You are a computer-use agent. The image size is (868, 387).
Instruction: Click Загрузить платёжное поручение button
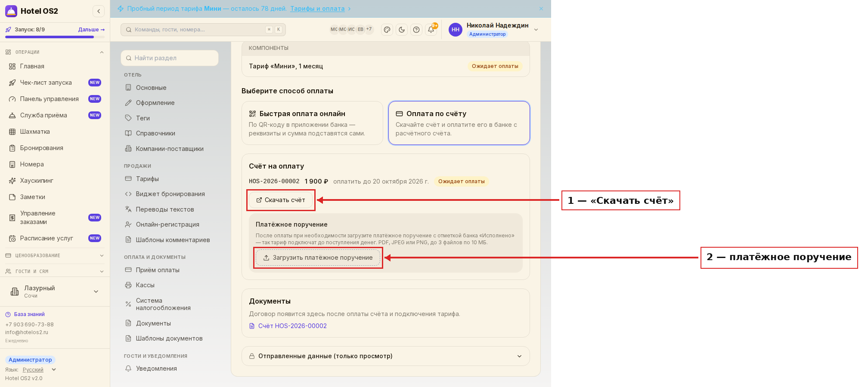click(x=318, y=258)
